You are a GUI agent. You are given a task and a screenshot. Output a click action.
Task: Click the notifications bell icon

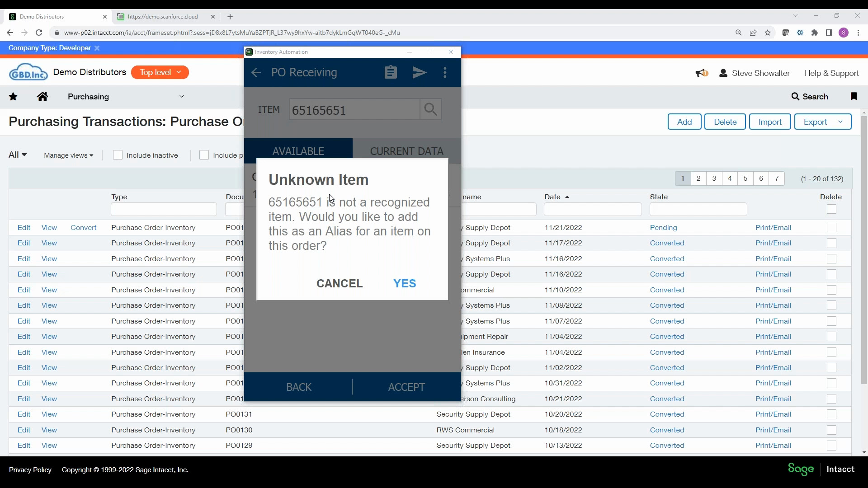pyautogui.click(x=702, y=73)
